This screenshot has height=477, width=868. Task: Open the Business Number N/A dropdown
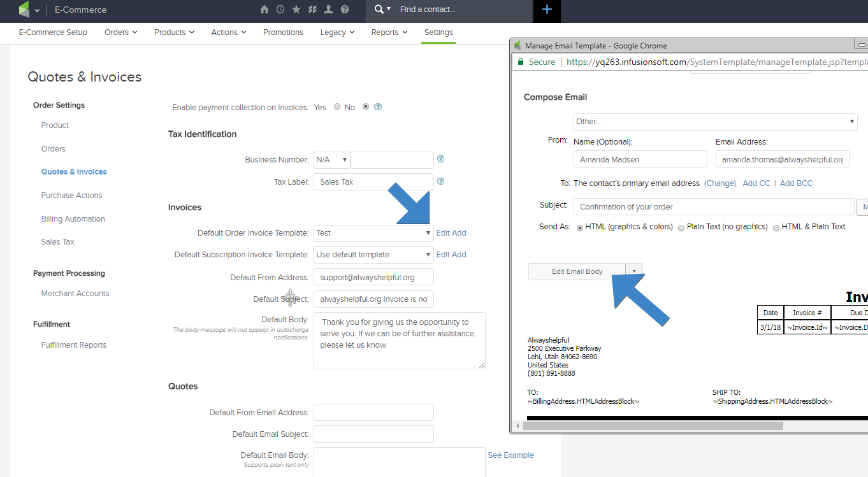(x=332, y=160)
